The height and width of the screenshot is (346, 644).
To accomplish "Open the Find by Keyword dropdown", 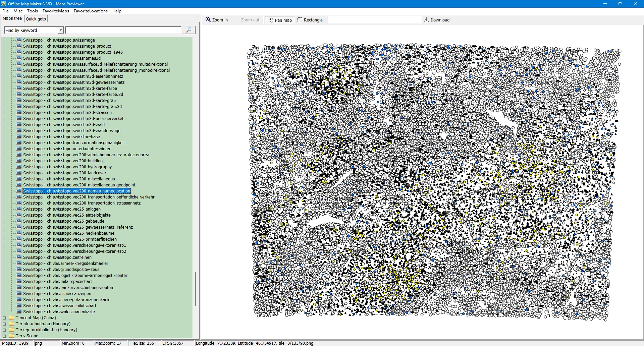I will point(61,30).
